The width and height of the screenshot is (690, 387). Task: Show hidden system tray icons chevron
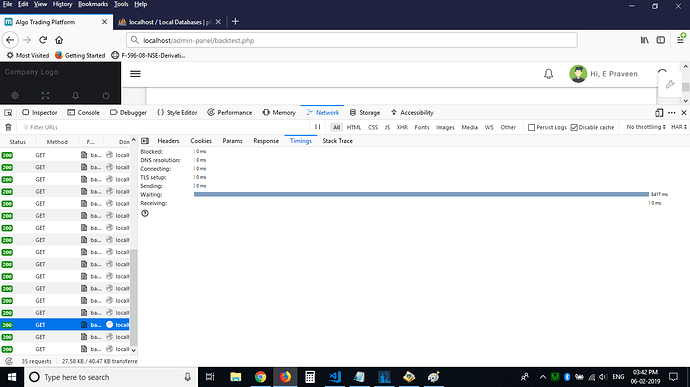543,377
